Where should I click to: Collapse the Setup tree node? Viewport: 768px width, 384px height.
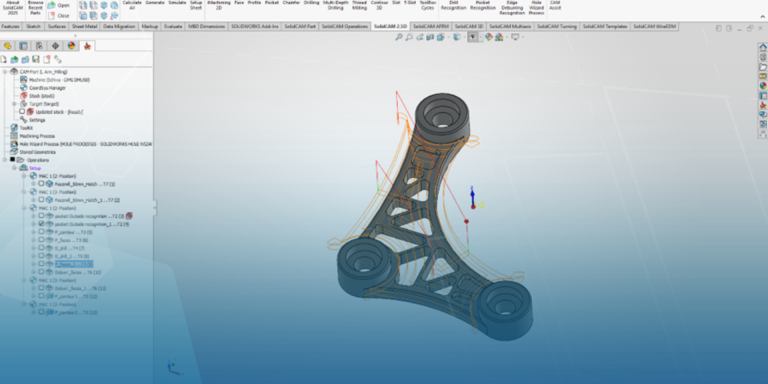coord(15,168)
